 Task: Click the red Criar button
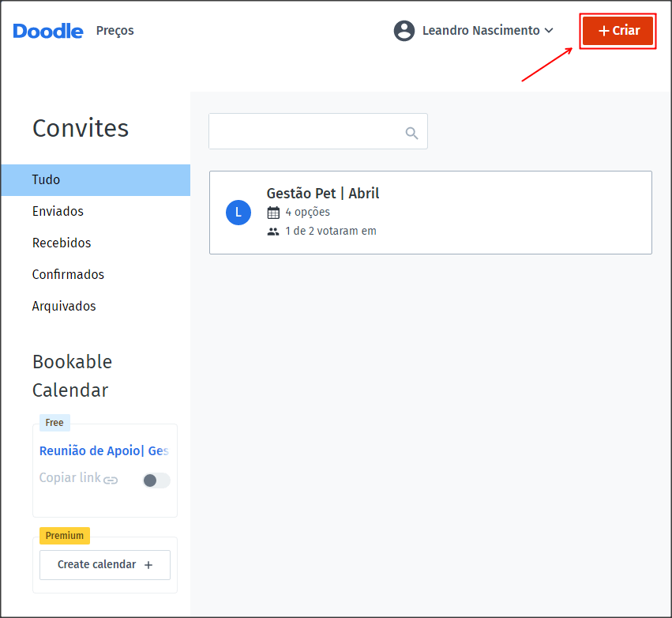coord(618,31)
